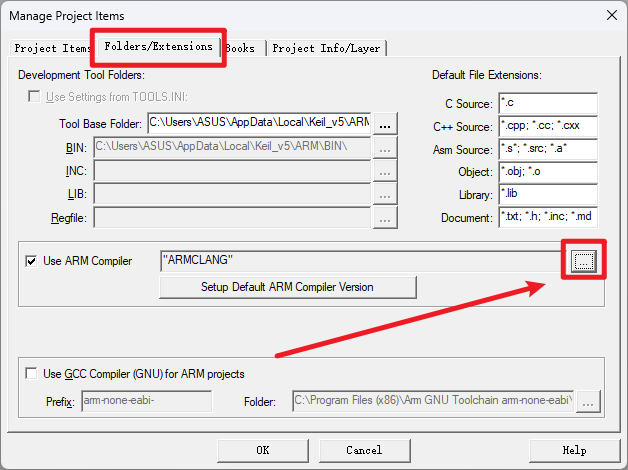Click browse button next to ARMCLANG field
Screen dimensions: 628x470
click(x=585, y=261)
